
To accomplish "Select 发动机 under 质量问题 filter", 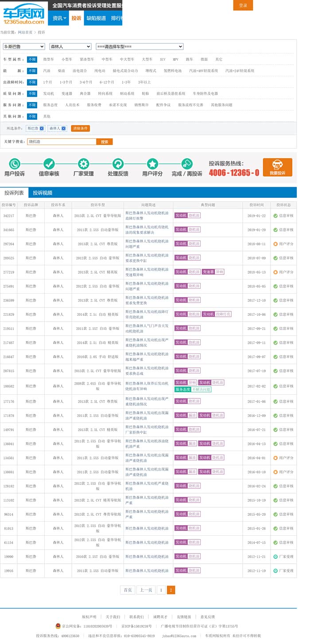I will [48, 94].
